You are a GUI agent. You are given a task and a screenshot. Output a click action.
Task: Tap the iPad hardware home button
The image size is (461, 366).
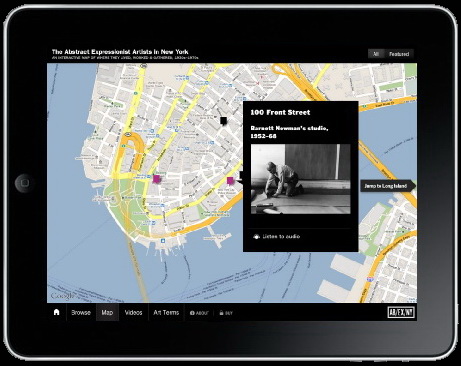click(24, 183)
